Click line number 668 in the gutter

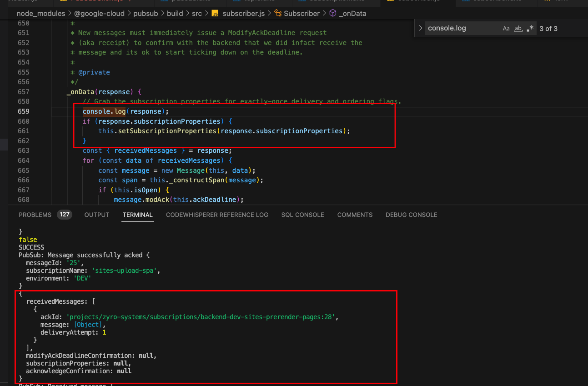click(23, 200)
